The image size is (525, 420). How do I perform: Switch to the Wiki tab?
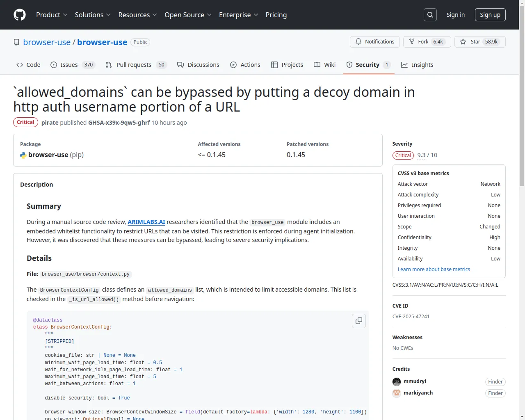pos(324,65)
